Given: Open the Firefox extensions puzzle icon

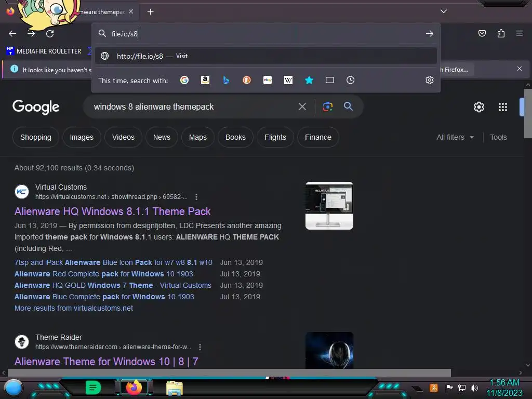Looking at the screenshot, I should click(501, 33).
